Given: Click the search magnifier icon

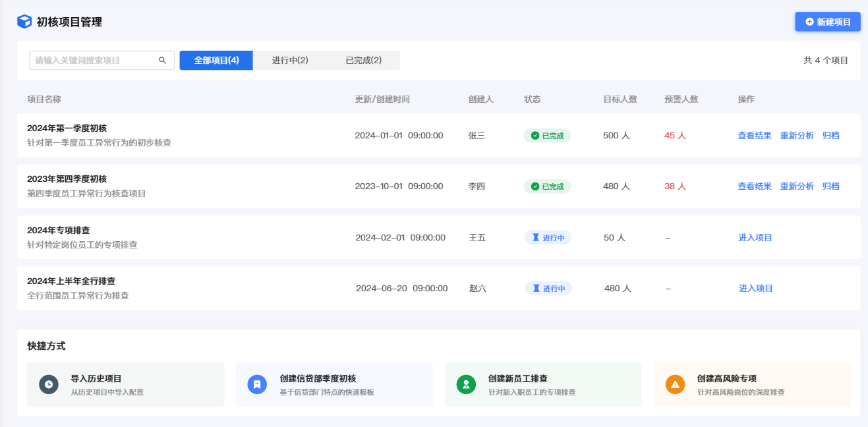Looking at the screenshot, I should coord(162,61).
